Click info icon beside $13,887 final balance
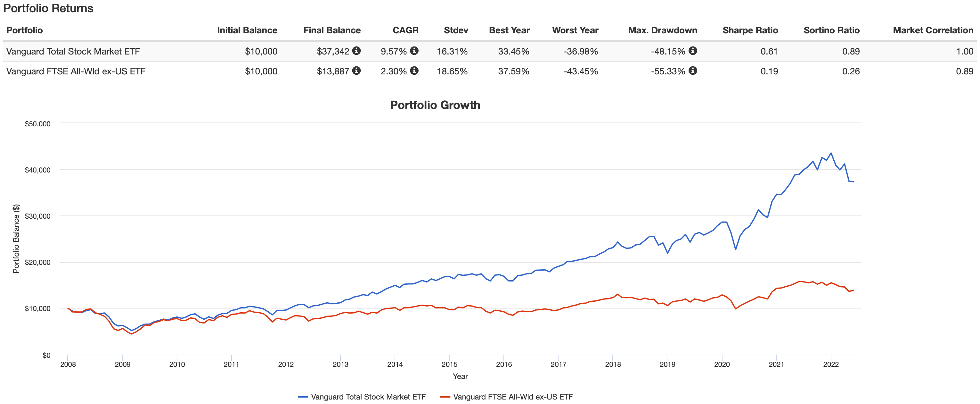The width and height of the screenshot is (980, 404). [356, 71]
